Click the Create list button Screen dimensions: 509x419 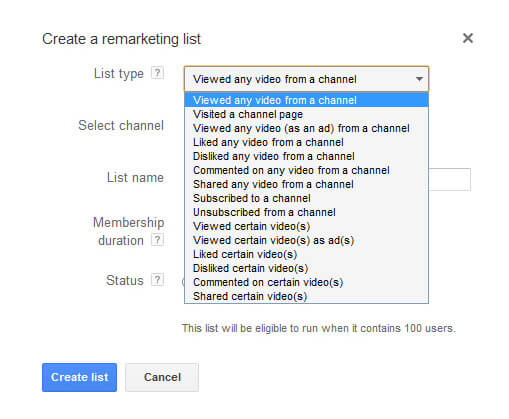tap(79, 377)
